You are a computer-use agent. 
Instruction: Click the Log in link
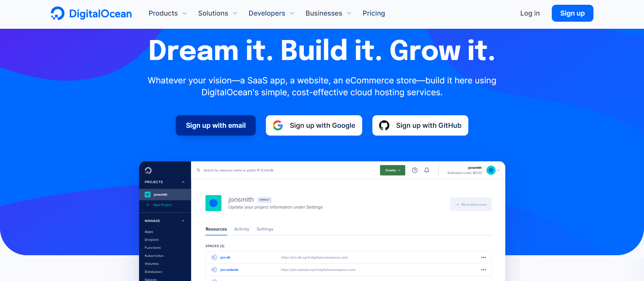pos(530,14)
